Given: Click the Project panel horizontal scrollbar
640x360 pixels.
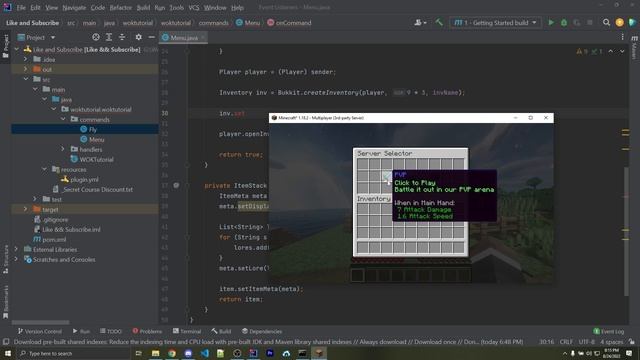Looking at the screenshot, I should pos(40,322).
